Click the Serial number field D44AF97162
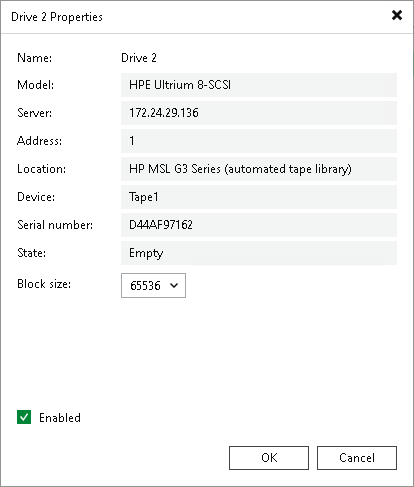Screen dimensions: 414x487 (259, 225)
